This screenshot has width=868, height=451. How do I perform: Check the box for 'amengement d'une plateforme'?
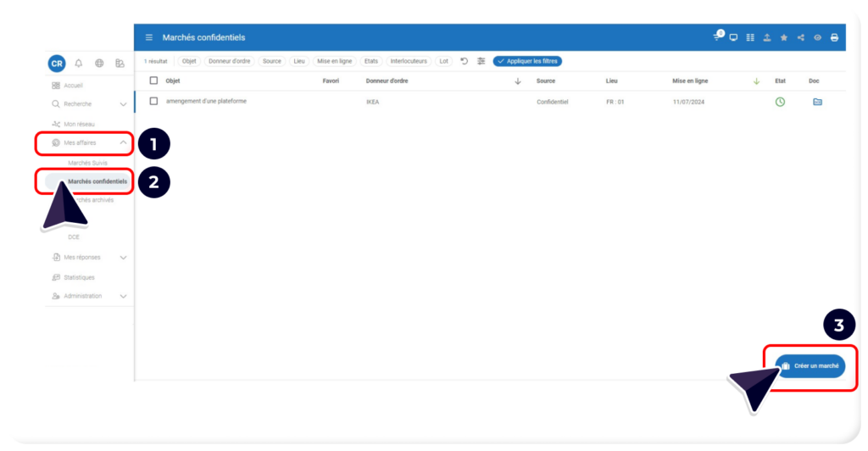click(x=153, y=101)
